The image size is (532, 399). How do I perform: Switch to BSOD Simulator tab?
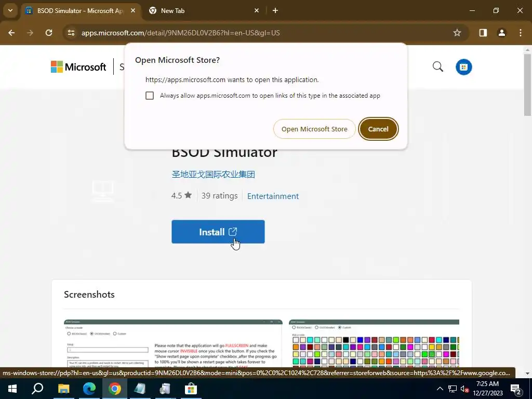pos(81,11)
